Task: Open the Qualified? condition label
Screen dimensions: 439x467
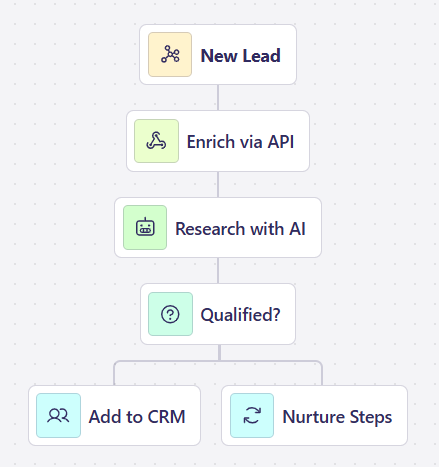Action: (240, 315)
